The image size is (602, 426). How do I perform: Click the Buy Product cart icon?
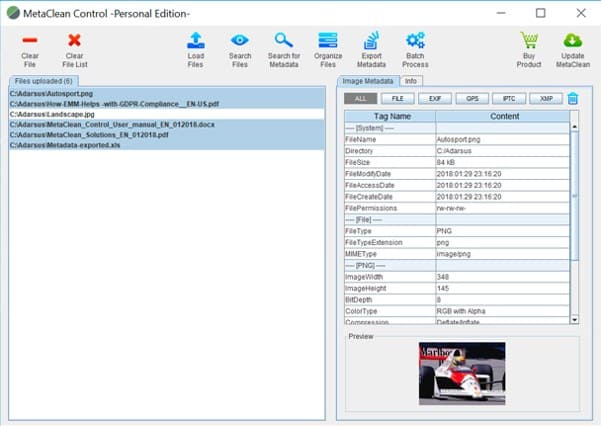tap(529, 40)
